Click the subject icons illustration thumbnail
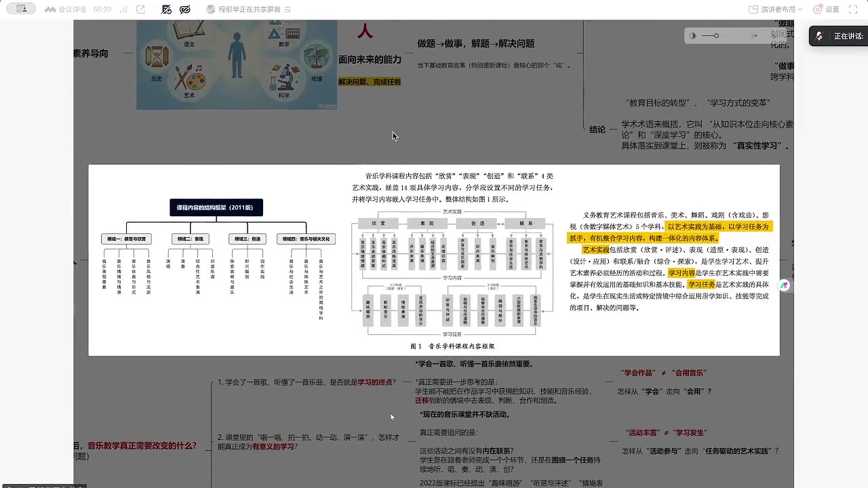The height and width of the screenshot is (488, 868). tap(237, 64)
